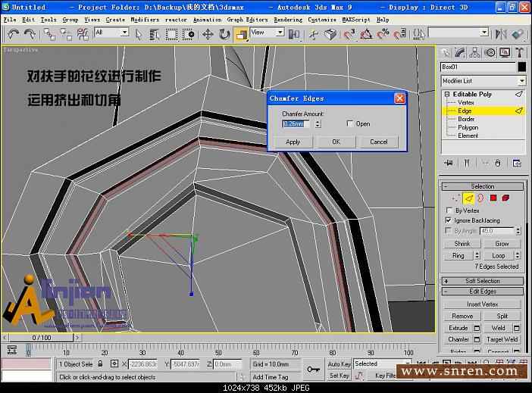Open the Modifier List dropdown
532x393 pixels.
(x=483, y=81)
